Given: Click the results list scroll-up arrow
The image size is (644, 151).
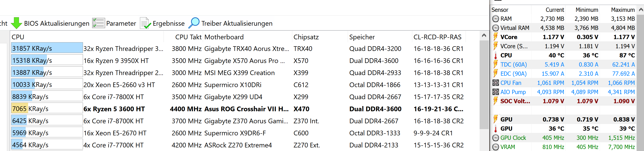Looking at the screenshot, I should coord(484,36).
